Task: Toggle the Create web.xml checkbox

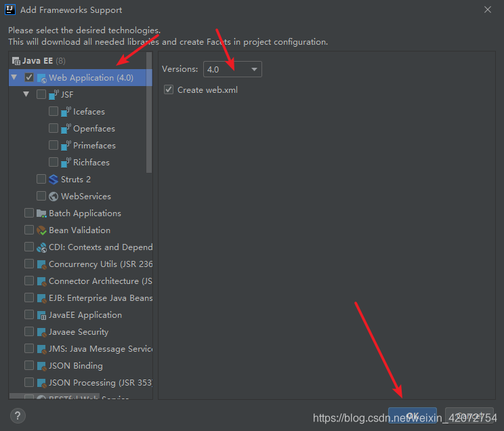Action: tap(169, 89)
